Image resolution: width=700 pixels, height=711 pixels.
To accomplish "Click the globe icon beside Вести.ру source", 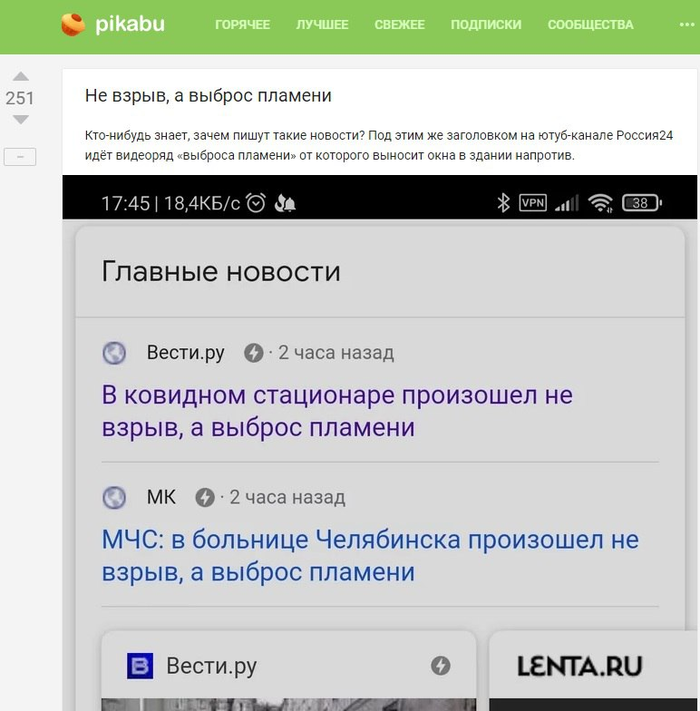I will [115, 353].
